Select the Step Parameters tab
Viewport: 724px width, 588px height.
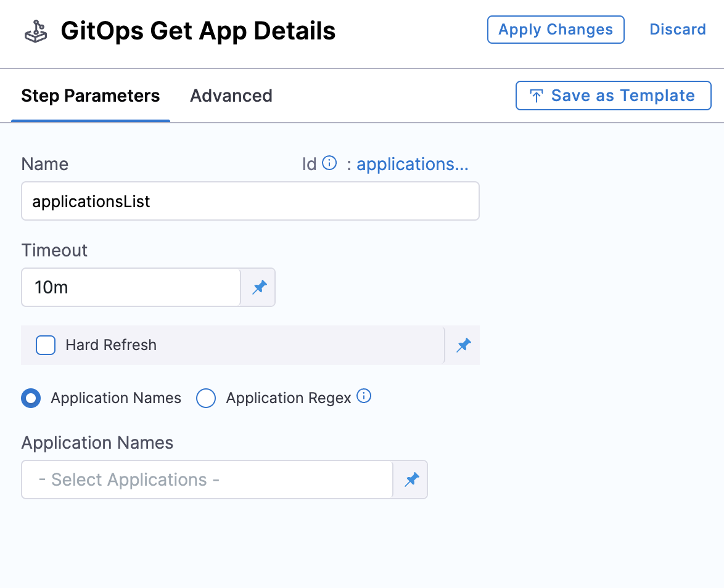tap(91, 96)
